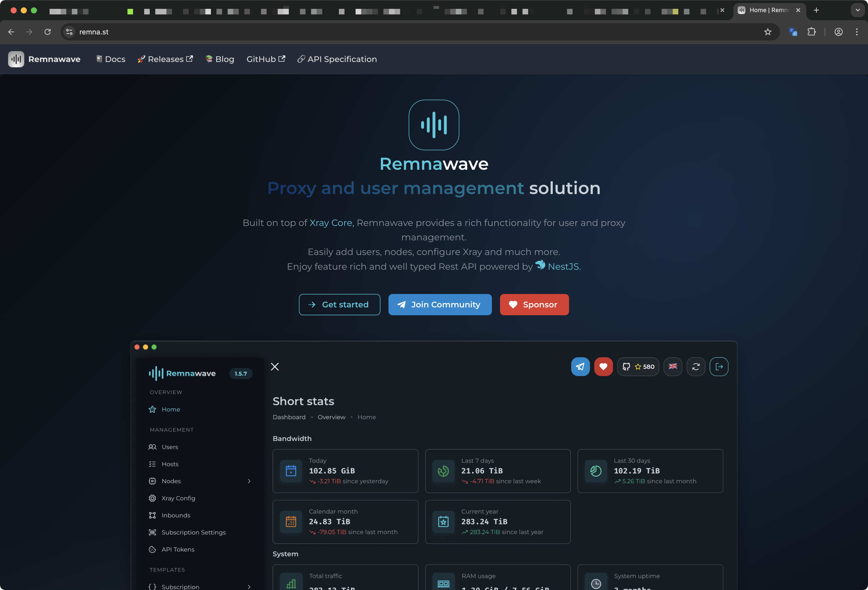Click the UK flag language icon
This screenshot has height=590, width=868.
pyautogui.click(x=673, y=367)
